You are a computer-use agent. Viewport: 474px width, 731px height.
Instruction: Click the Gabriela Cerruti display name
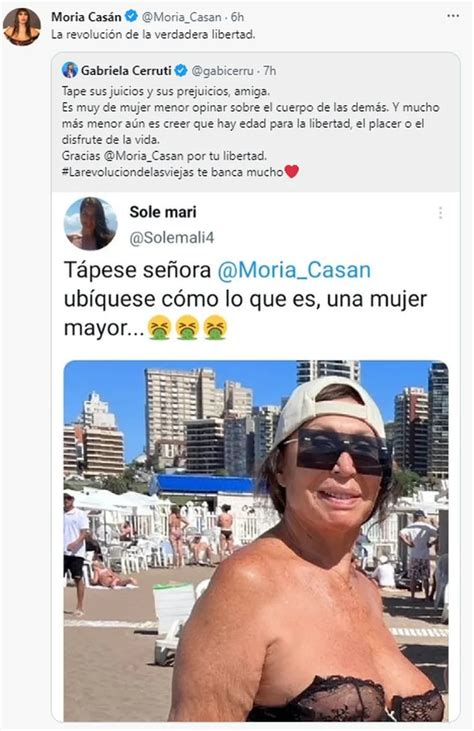[x=126, y=70]
